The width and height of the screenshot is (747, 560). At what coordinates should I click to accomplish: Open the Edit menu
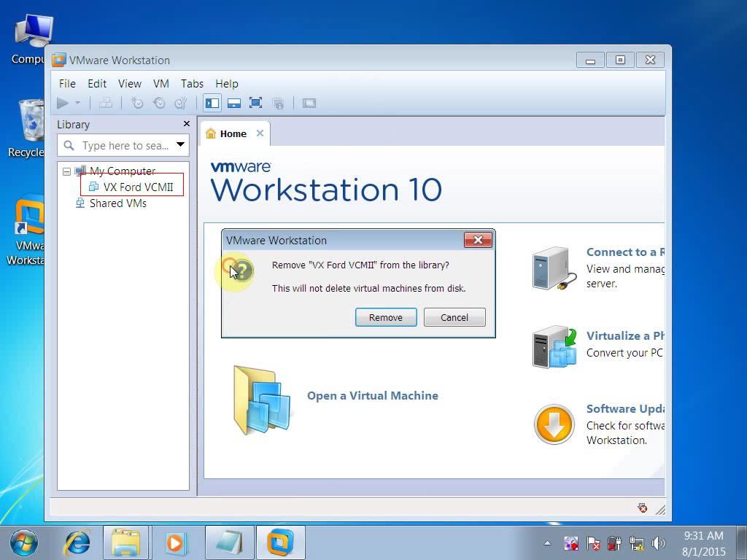(x=97, y=84)
